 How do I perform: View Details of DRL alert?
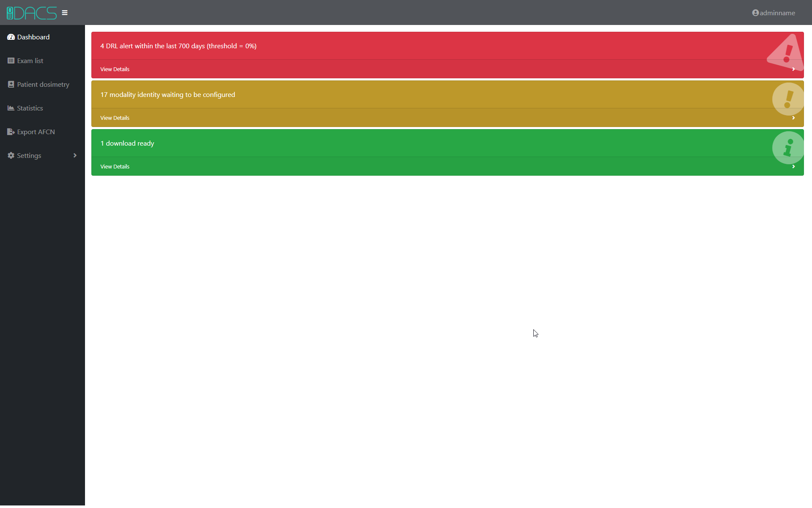click(115, 69)
